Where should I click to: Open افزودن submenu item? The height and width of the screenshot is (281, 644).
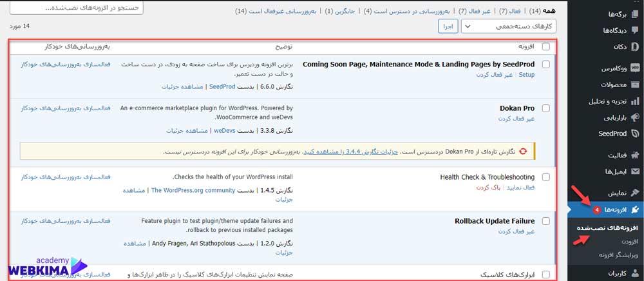point(629,242)
